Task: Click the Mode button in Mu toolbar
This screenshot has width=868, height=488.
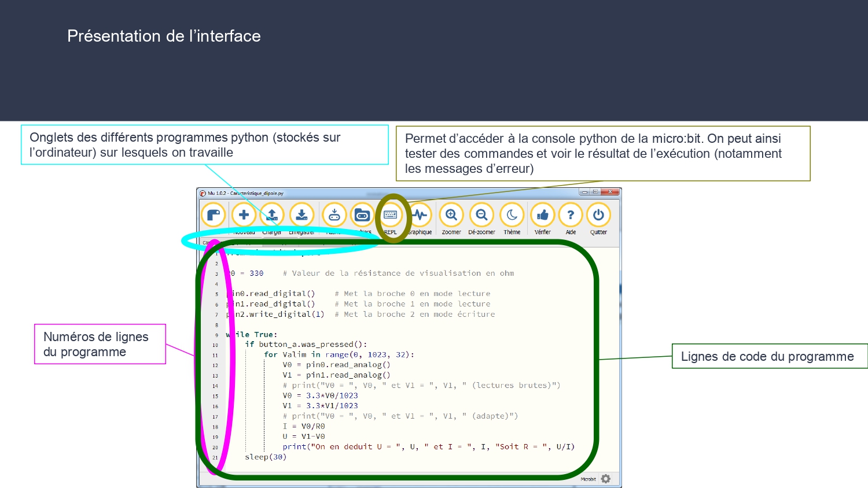Action: pos(213,215)
